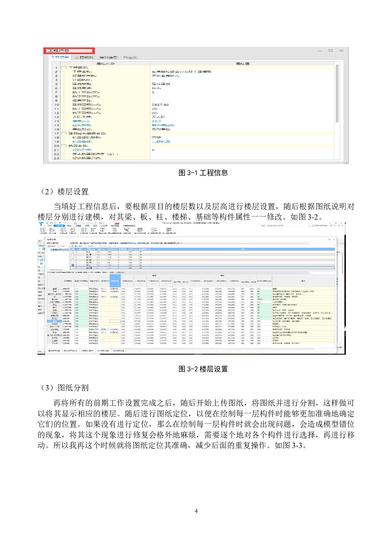This screenshot has width=392, height=555.
Task: Click the fifth ribbon icon after the separator
Action: click(x=84, y=229)
